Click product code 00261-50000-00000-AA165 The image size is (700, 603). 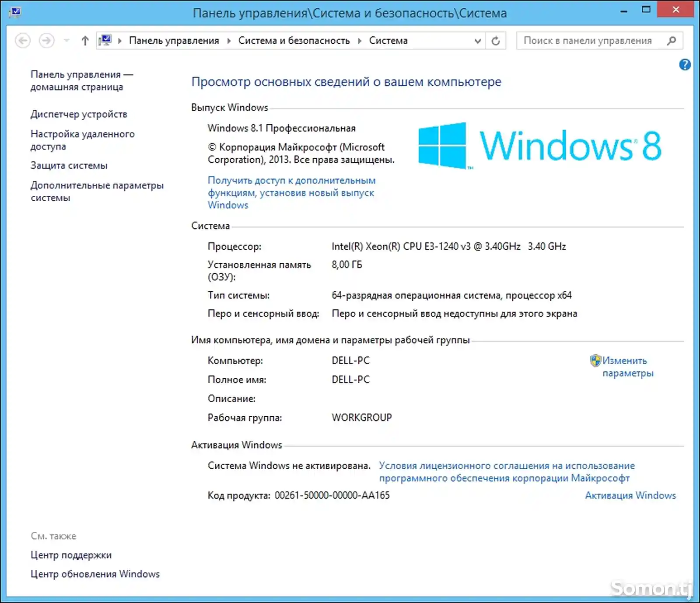coord(332,495)
